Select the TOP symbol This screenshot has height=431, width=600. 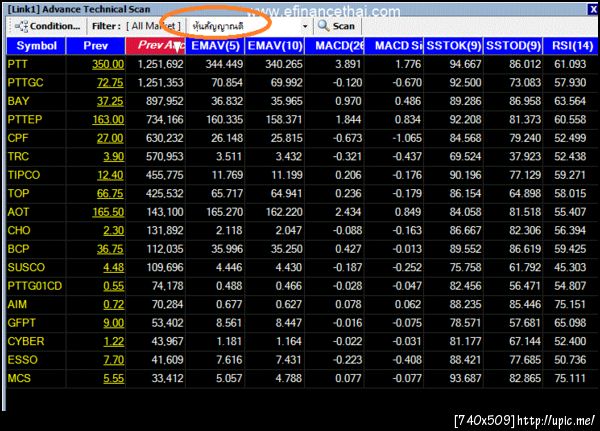(x=18, y=193)
